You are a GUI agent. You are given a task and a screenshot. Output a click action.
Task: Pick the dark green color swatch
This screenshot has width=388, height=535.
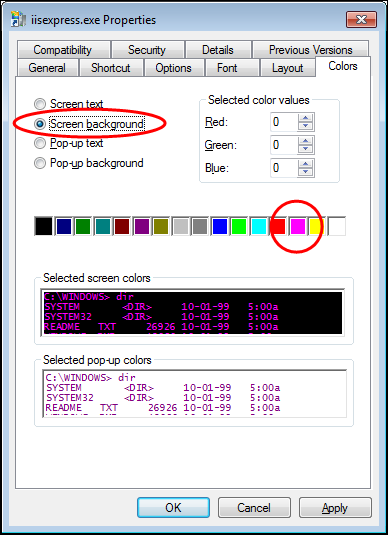pyautogui.click(x=83, y=226)
